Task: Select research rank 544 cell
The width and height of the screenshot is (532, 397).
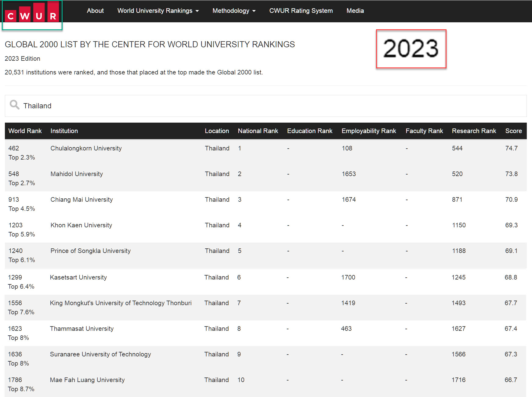Action: (457, 148)
